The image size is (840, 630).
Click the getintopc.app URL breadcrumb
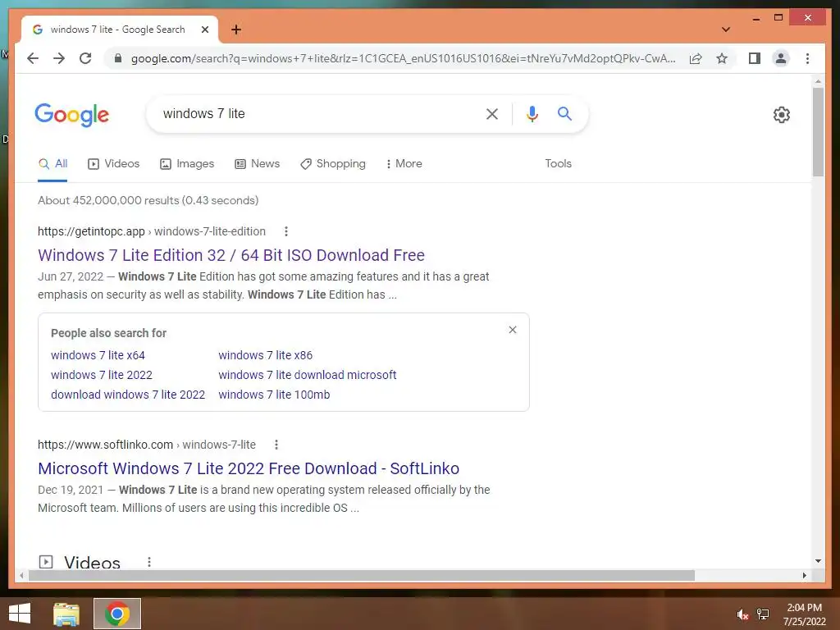152,231
